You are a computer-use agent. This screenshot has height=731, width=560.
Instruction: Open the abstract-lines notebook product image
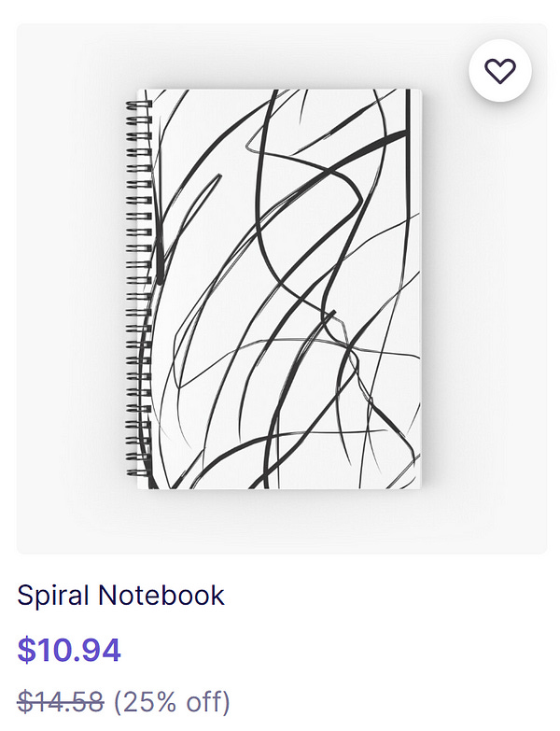click(274, 289)
